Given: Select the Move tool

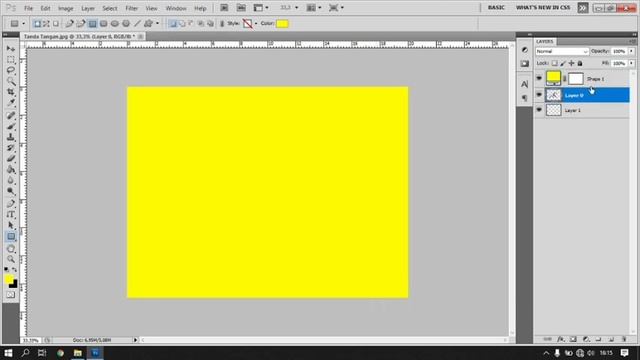Looking at the screenshot, I should coord(11,49).
